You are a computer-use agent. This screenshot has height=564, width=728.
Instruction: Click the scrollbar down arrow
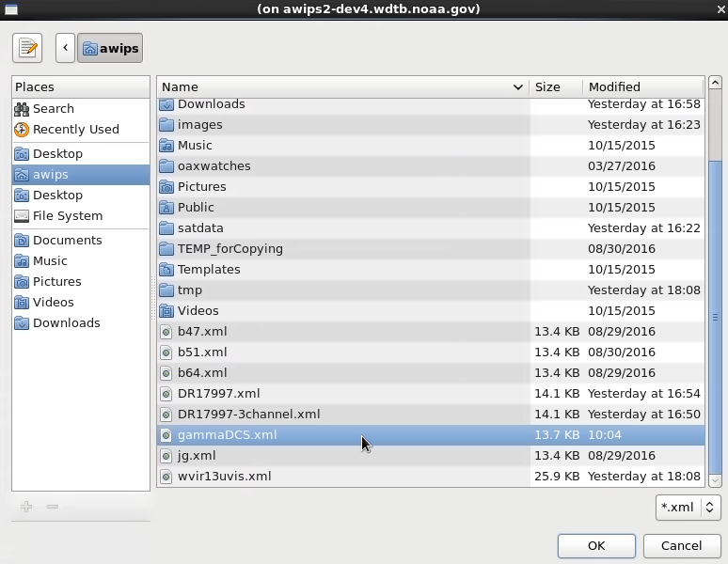pos(715,480)
